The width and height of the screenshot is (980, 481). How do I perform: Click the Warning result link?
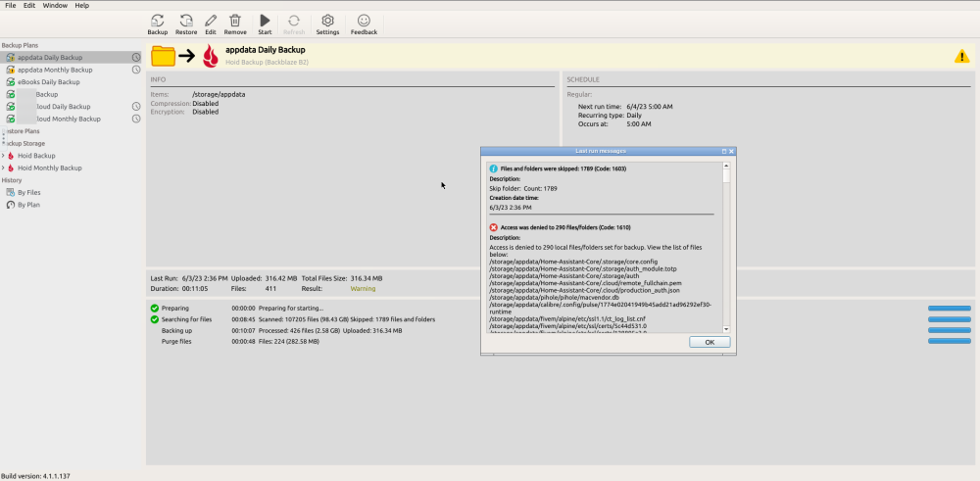click(364, 289)
